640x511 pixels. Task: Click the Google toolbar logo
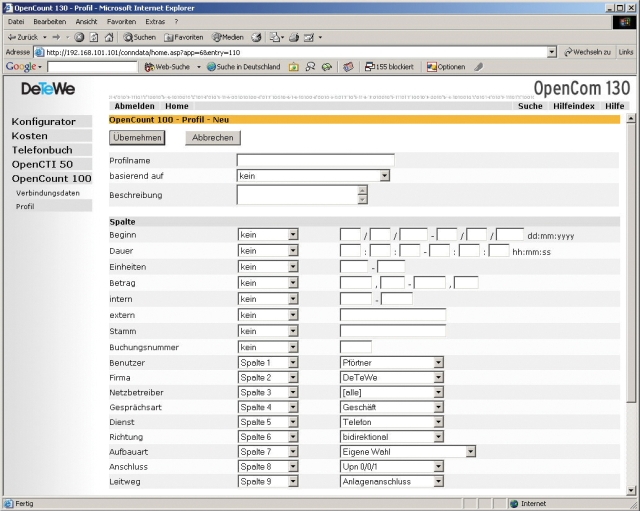[21, 67]
